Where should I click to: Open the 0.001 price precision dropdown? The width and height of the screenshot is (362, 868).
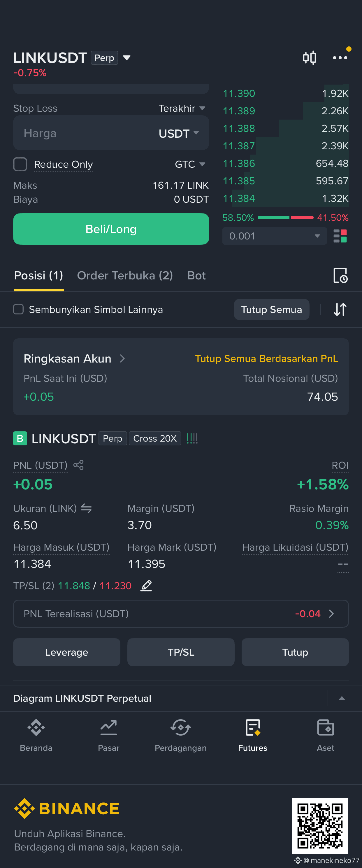tap(275, 236)
